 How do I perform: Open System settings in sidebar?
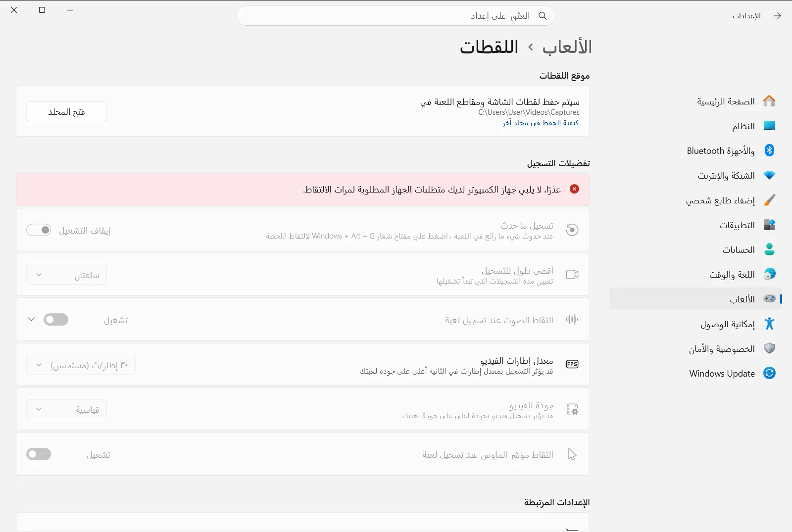click(695, 126)
